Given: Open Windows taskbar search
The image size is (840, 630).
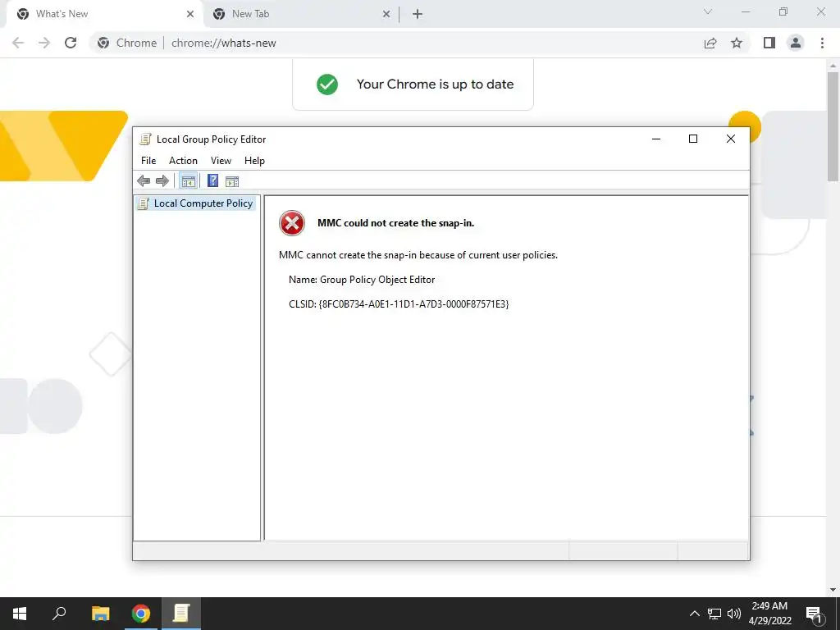Looking at the screenshot, I should point(59,614).
